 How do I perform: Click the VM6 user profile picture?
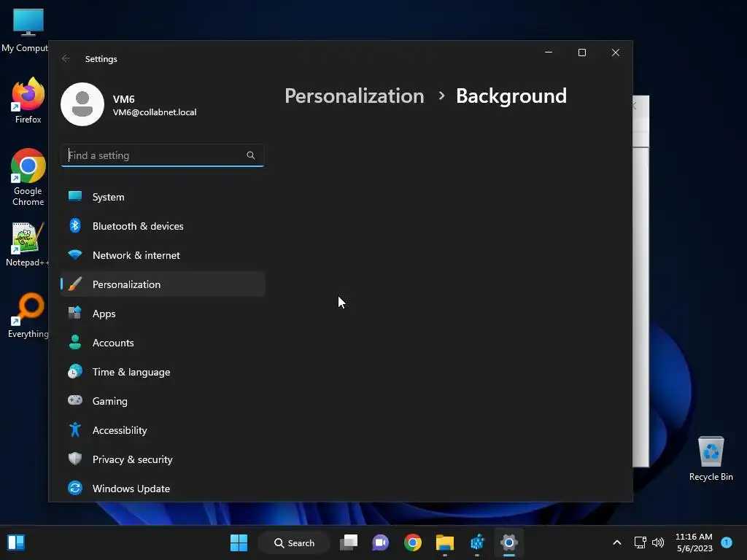[x=82, y=104]
